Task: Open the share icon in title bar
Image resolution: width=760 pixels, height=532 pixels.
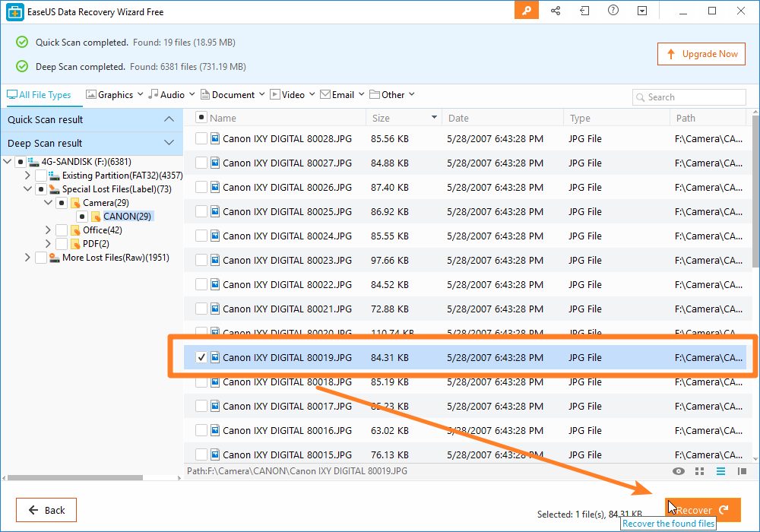Action: point(556,11)
